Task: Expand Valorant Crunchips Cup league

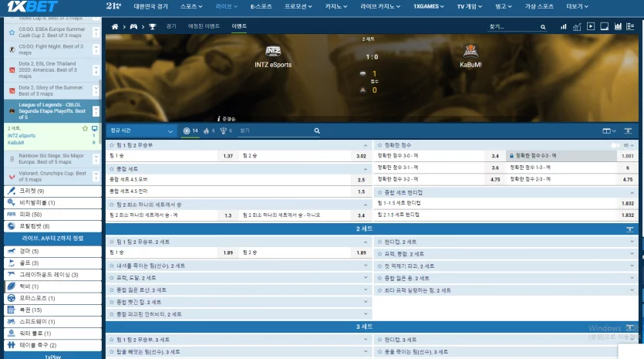Action: [x=96, y=176]
